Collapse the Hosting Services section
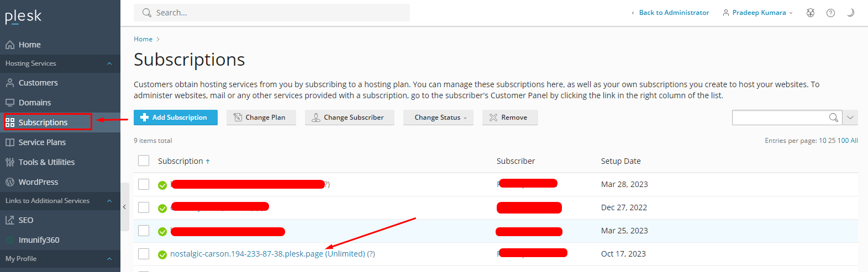The height and width of the screenshot is (272, 868). pyautogui.click(x=109, y=63)
